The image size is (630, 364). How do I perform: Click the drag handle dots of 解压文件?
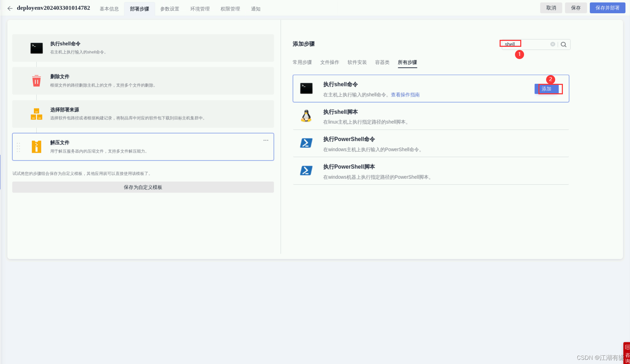pos(19,147)
